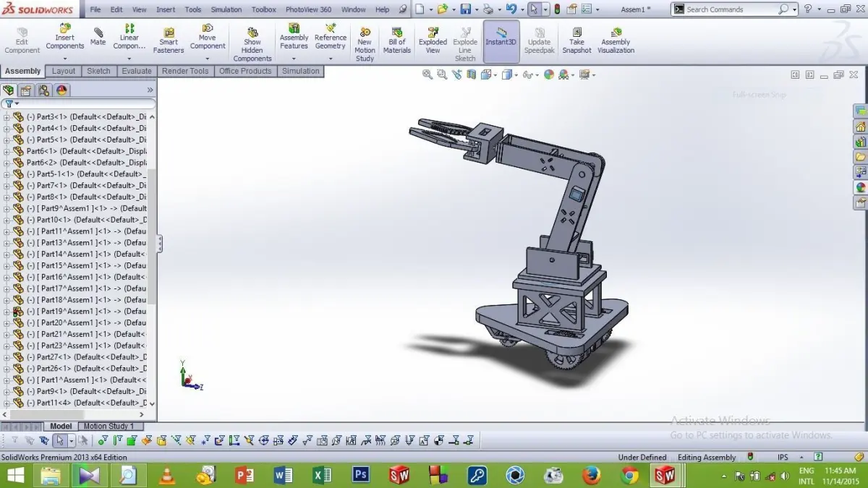Click the Rebuild traffic light icon

pyautogui.click(x=557, y=9)
